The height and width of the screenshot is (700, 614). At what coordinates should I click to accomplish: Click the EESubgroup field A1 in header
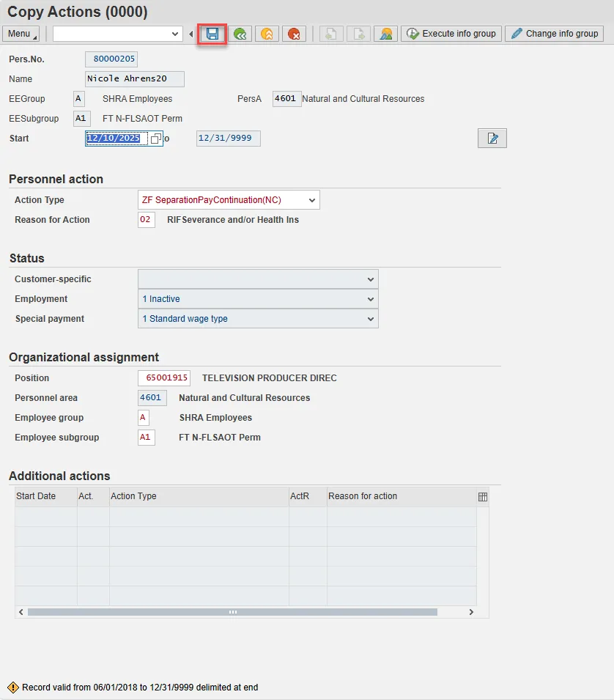(82, 119)
